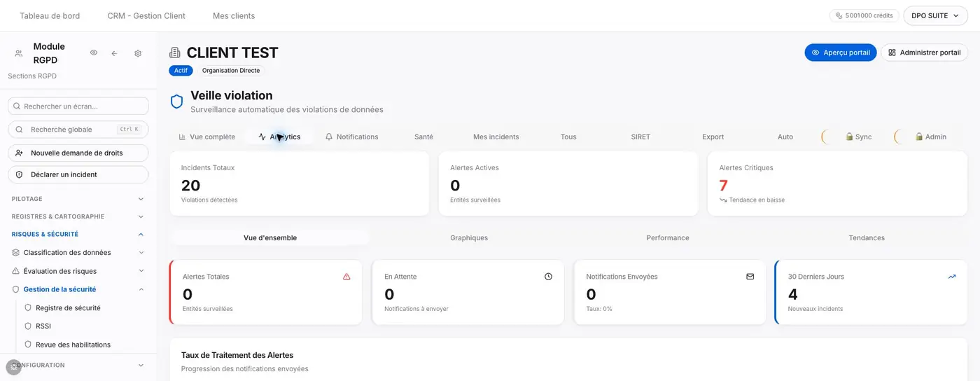Click the shield icon beside Registre de sécurité

click(29, 307)
